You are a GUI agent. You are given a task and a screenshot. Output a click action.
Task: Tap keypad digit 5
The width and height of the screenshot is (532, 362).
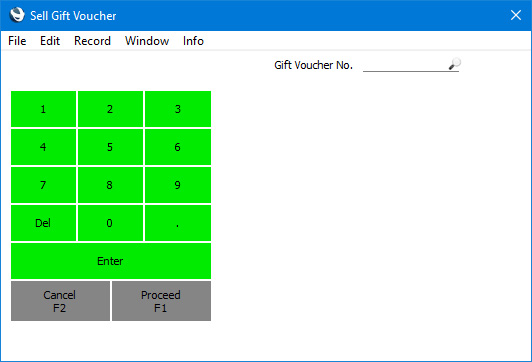[x=110, y=147]
